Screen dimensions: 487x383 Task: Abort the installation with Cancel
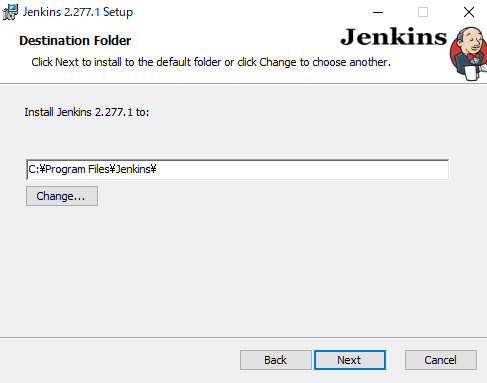(441, 360)
